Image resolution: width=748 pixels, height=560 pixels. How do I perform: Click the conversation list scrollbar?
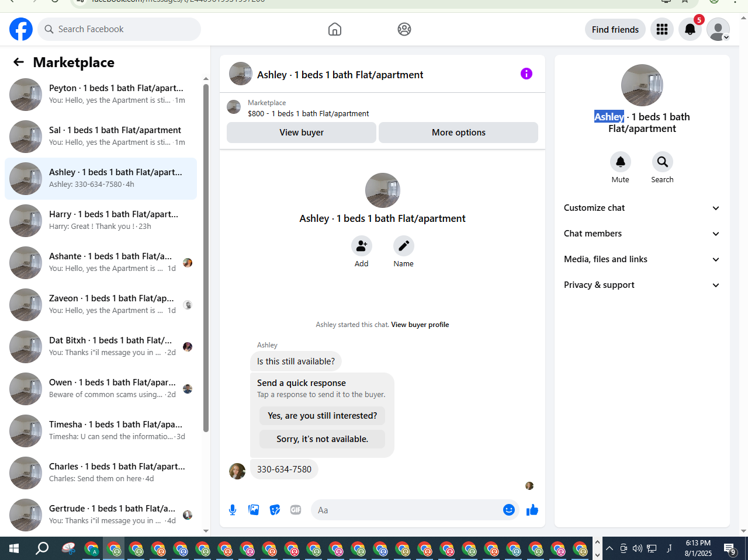tap(206, 258)
